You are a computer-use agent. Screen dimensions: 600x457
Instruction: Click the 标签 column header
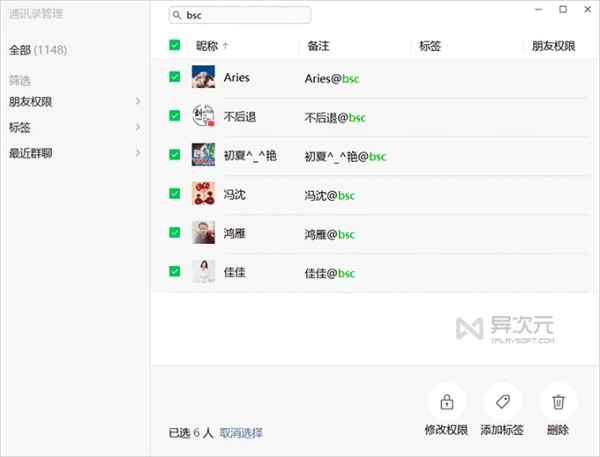(x=430, y=46)
